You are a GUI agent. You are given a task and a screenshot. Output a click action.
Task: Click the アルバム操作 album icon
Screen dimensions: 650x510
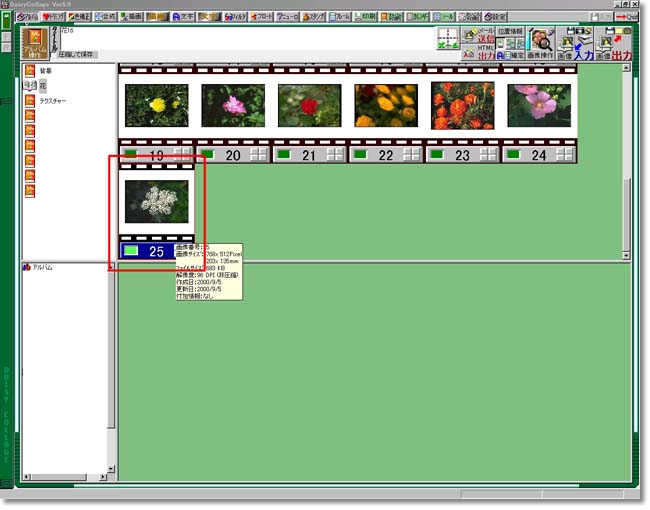pos(37,44)
